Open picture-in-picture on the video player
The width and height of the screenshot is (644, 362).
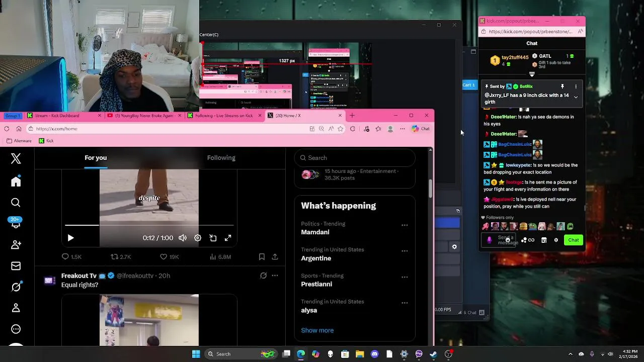(x=213, y=238)
